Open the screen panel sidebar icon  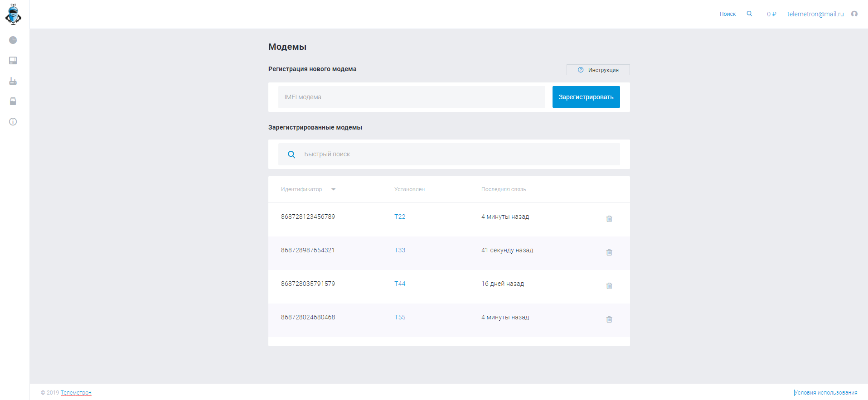13,61
